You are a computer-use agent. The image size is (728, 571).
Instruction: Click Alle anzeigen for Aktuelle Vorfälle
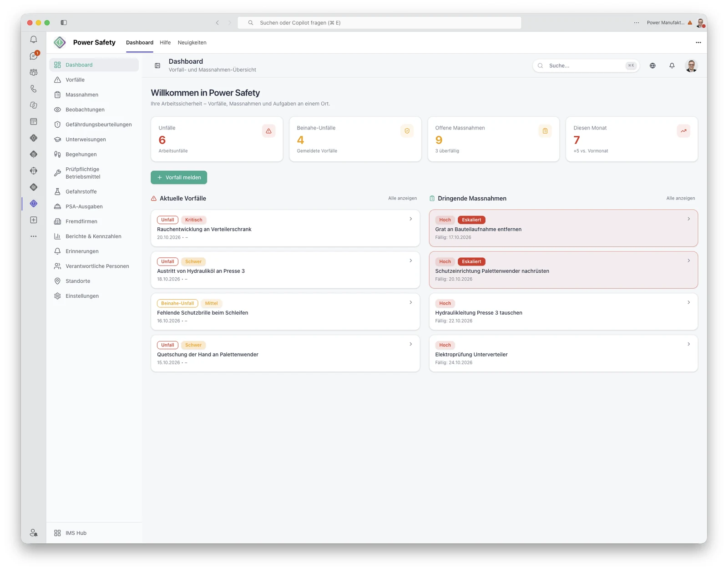pos(402,198)
